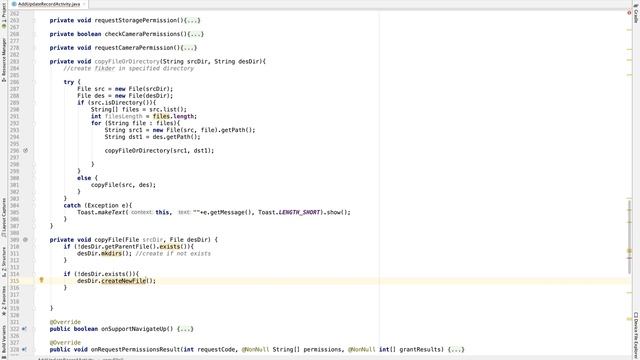640x360 pixels.
Task: Select the AddUpdateRecordActivity.java editor tab
Action: point(49,4)
